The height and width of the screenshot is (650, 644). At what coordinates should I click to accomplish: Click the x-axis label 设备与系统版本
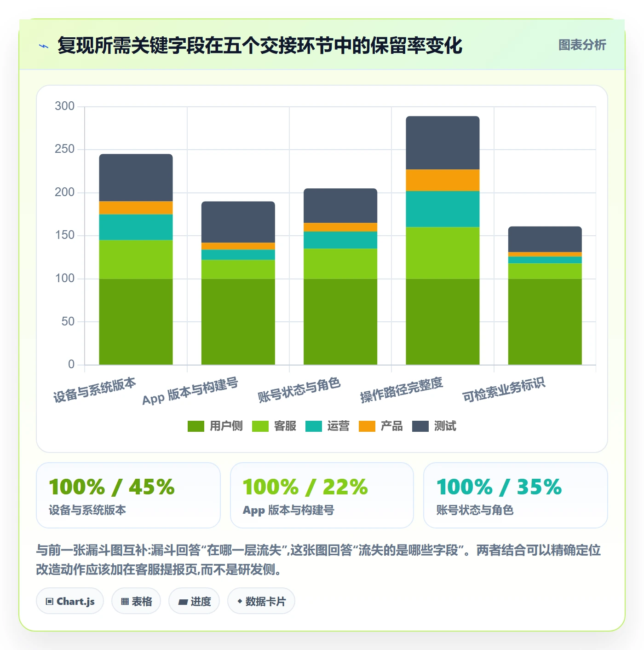tap(95, 389)
